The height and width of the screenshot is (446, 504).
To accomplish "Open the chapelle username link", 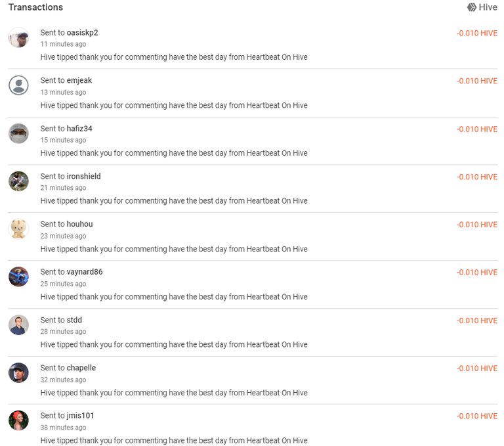I will [81, 368].
